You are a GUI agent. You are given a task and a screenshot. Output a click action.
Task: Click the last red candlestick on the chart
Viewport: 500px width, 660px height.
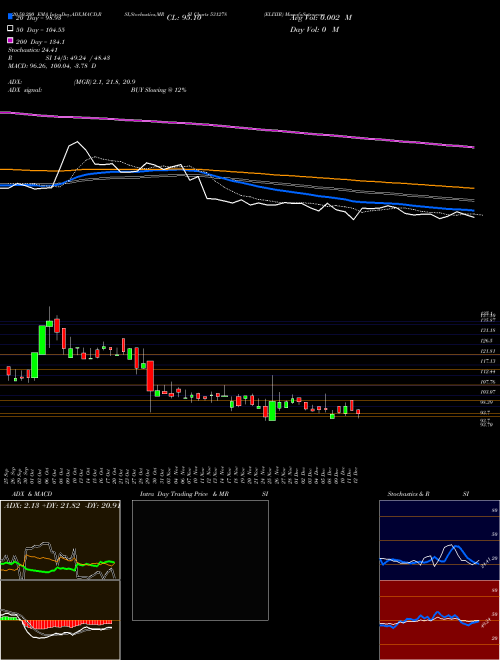coord(358,412)
